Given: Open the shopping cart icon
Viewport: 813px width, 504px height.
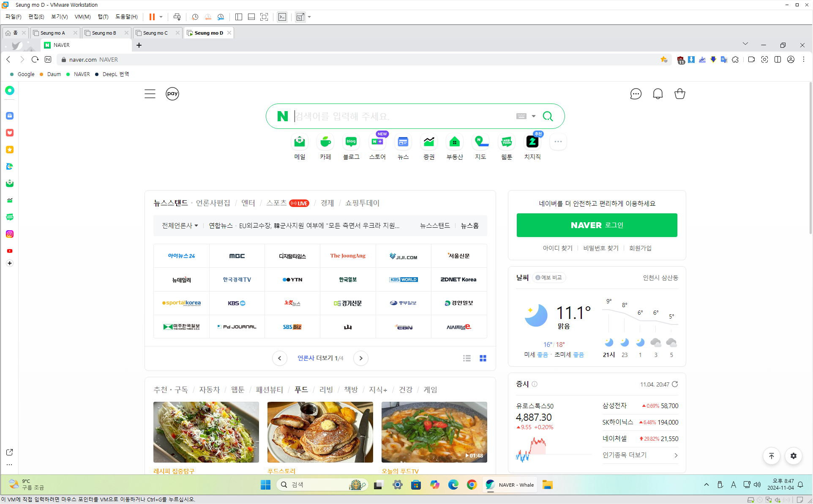Looking at the screenshot, I should [x=679, y=94].
